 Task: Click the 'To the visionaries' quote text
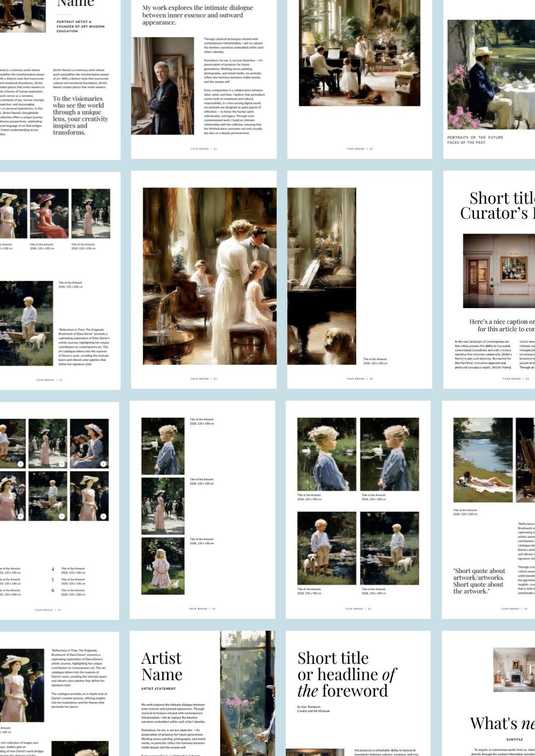point(80,115)
